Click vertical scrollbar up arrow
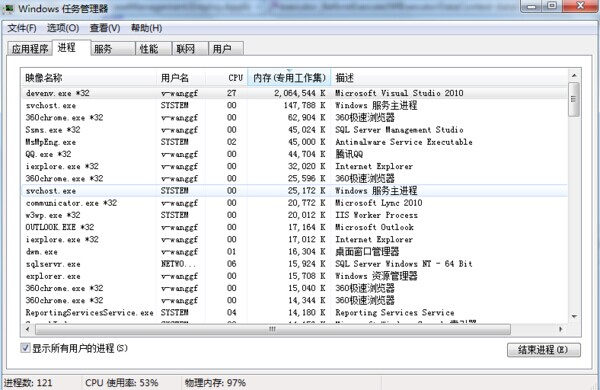Screen dimensions: 600x390 point(574,75)
